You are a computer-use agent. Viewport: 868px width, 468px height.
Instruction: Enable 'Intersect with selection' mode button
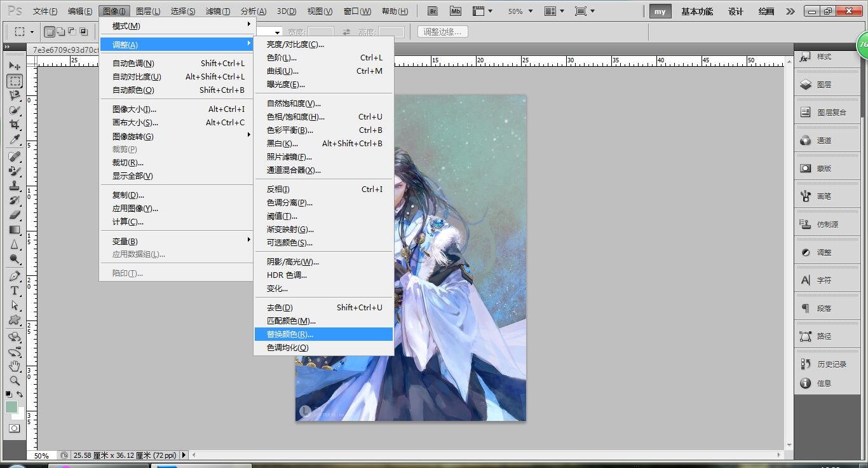tap(83, 32)
